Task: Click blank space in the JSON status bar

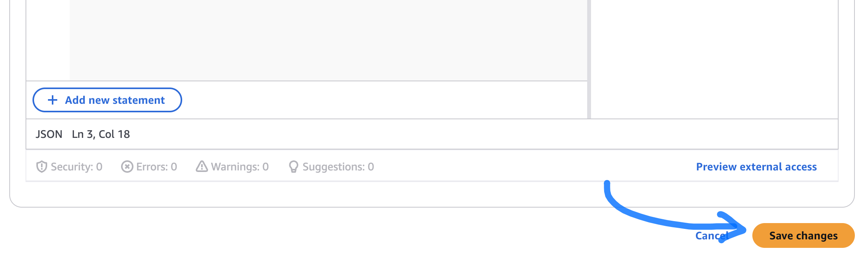Action: point(464,134)
